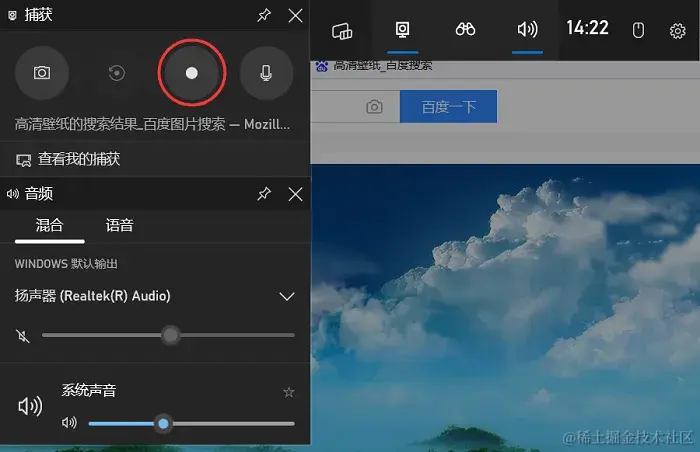
Task: Mute system sounds small speaker icon
Action: [69, 423]
